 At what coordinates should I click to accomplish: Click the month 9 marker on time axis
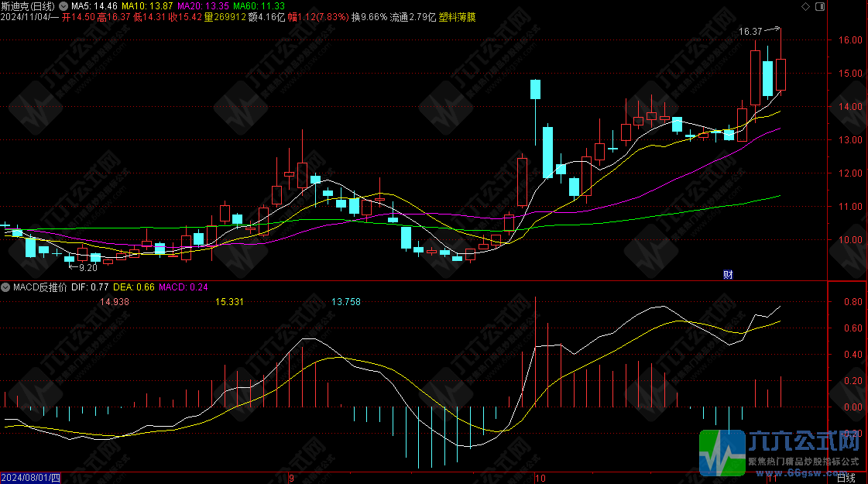(291, 478)
